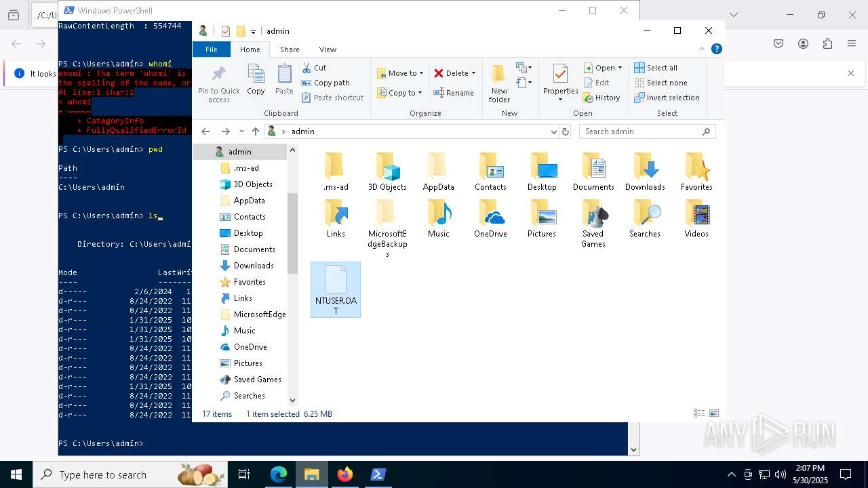This screenshot has height=488, width=868.
Task: Click the History command
Action: (601, 98)
